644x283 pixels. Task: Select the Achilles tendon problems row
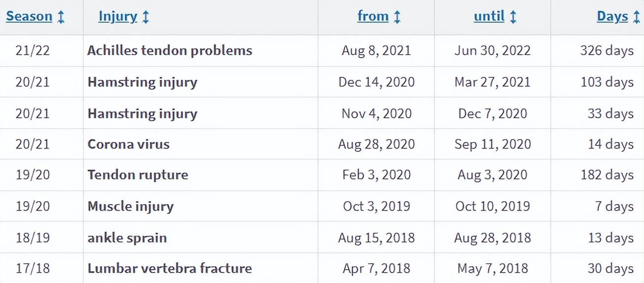click(x=322, y=51)
